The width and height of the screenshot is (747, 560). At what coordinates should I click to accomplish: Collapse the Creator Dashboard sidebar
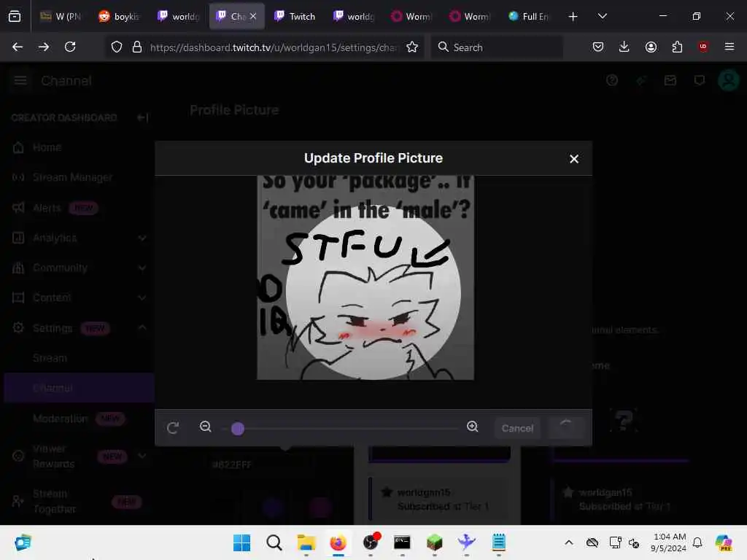tap(142, 117)
